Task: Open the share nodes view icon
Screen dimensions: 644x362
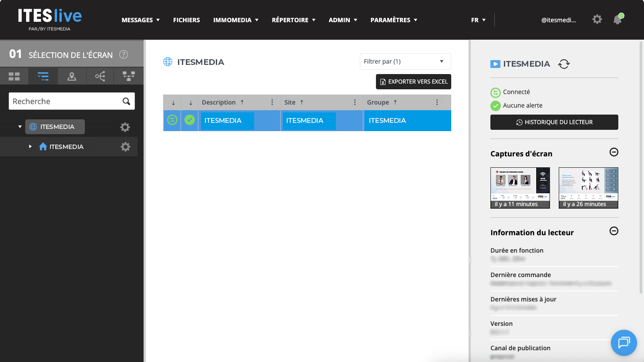Action: [100, 77]
